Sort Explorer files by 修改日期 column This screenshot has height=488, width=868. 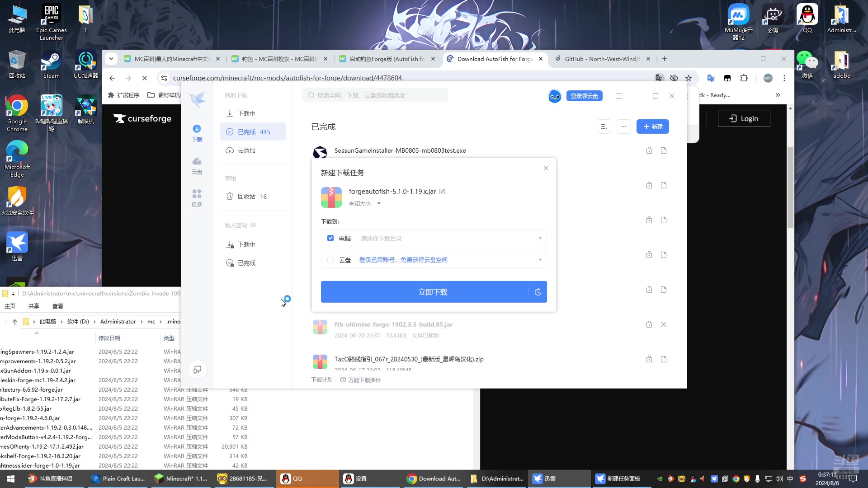(x=109, y=338)
